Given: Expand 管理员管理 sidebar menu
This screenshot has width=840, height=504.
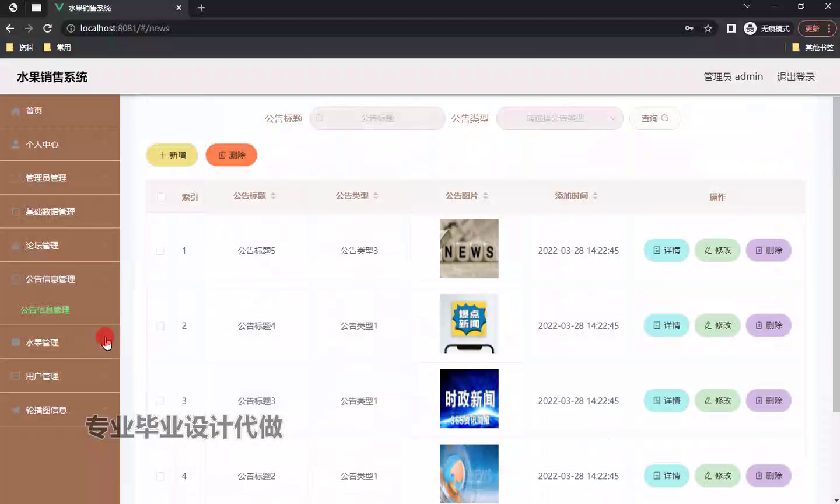Looking at the screenshot, I should click(x=60, y=178).
